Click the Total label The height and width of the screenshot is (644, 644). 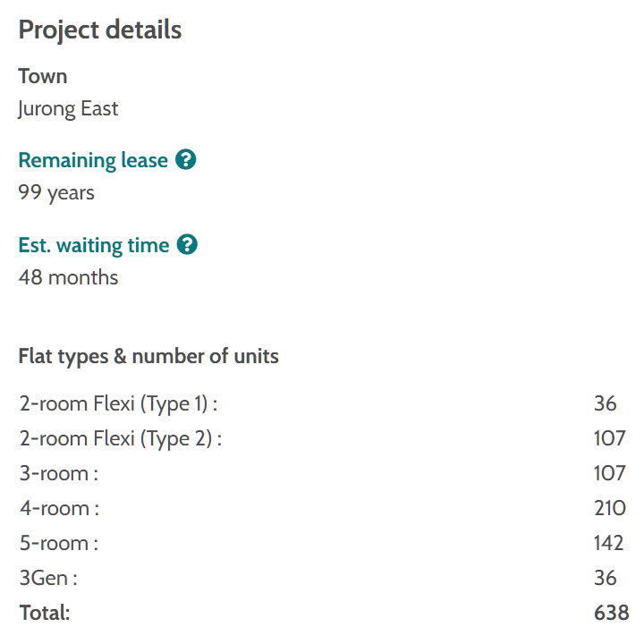(45, 613)
